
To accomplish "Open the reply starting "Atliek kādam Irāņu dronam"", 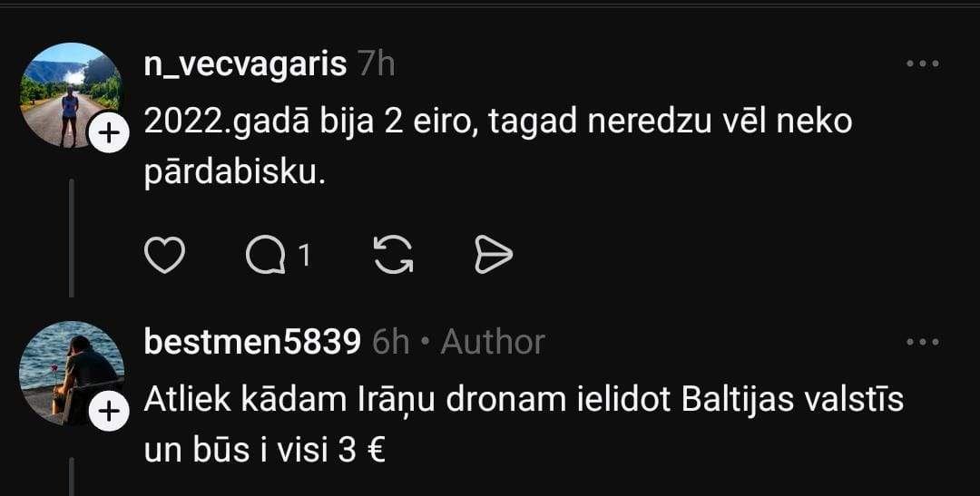I will (x=524, y=425).
